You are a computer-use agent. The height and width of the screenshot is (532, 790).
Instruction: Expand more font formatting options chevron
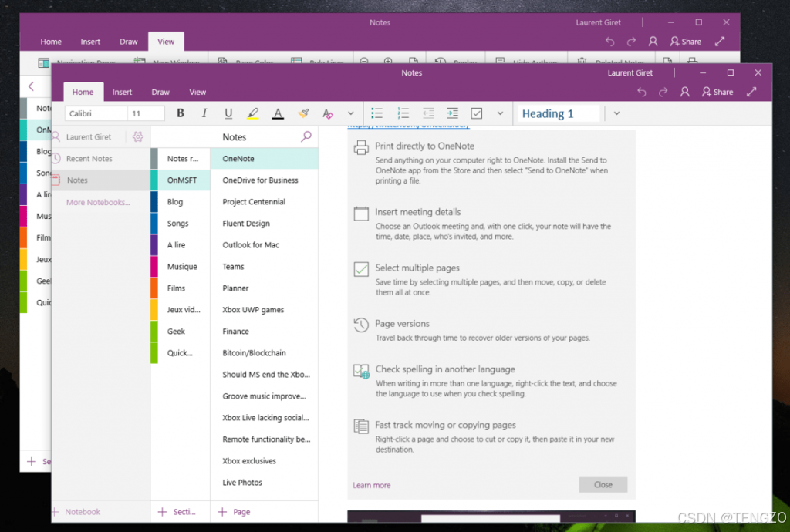351,113
